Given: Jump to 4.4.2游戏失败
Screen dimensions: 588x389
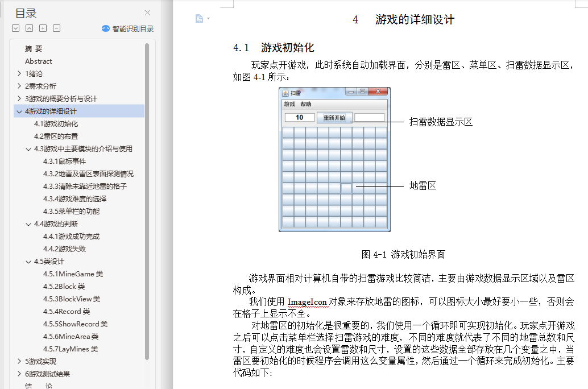Looking at the screenshot, I should (x=64, y=249).
